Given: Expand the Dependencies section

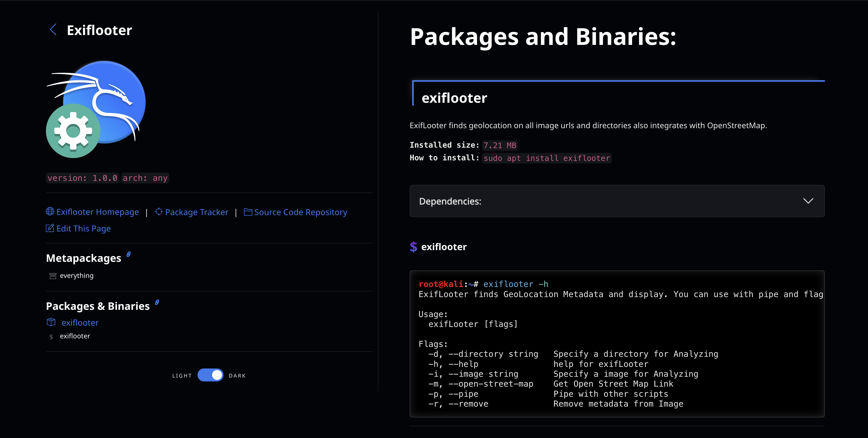Looking at the screenshot, I should click(x=617, y=201).
